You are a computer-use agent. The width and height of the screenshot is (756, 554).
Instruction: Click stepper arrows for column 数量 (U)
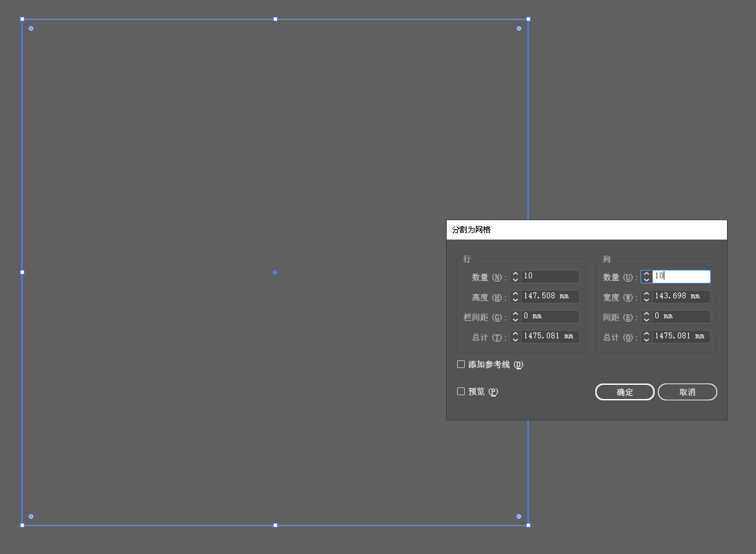click(646, 276)
